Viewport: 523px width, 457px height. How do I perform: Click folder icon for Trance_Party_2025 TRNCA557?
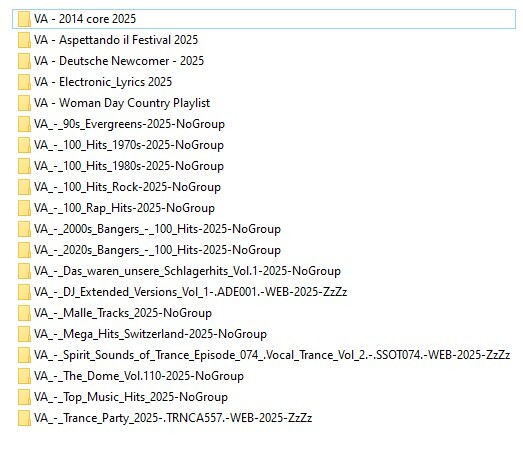coord(24,418)
